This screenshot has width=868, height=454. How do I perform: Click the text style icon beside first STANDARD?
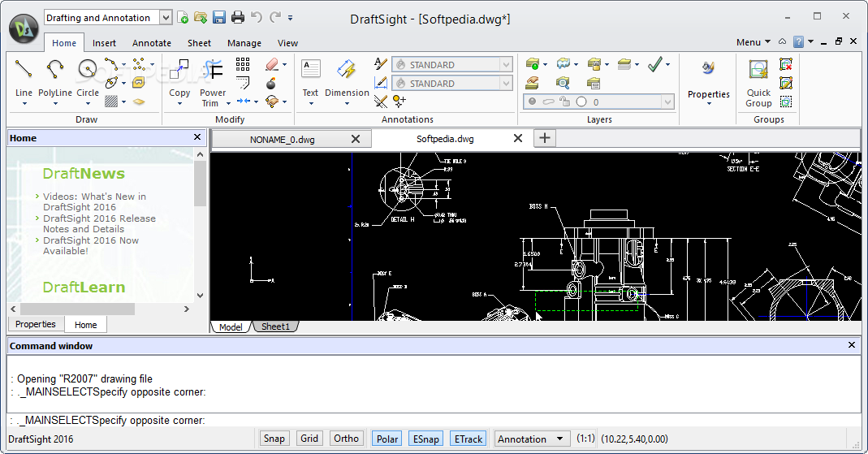(x=380, y=63)
